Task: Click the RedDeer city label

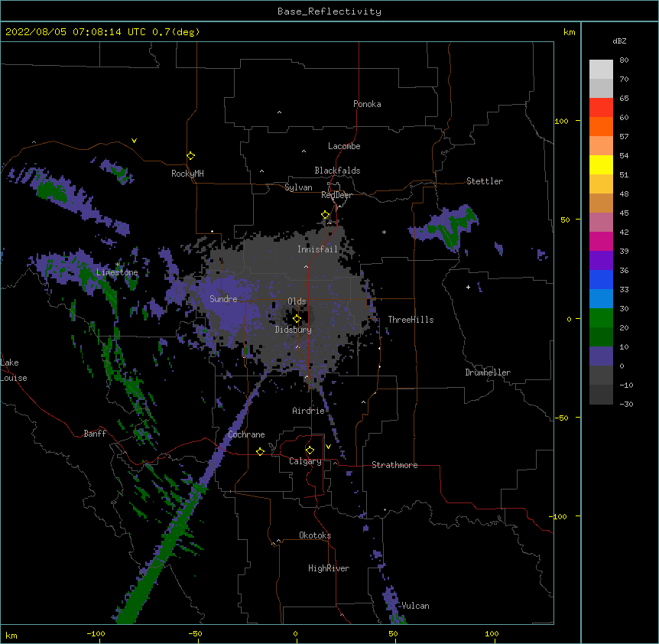Action: tap(336, 195)
